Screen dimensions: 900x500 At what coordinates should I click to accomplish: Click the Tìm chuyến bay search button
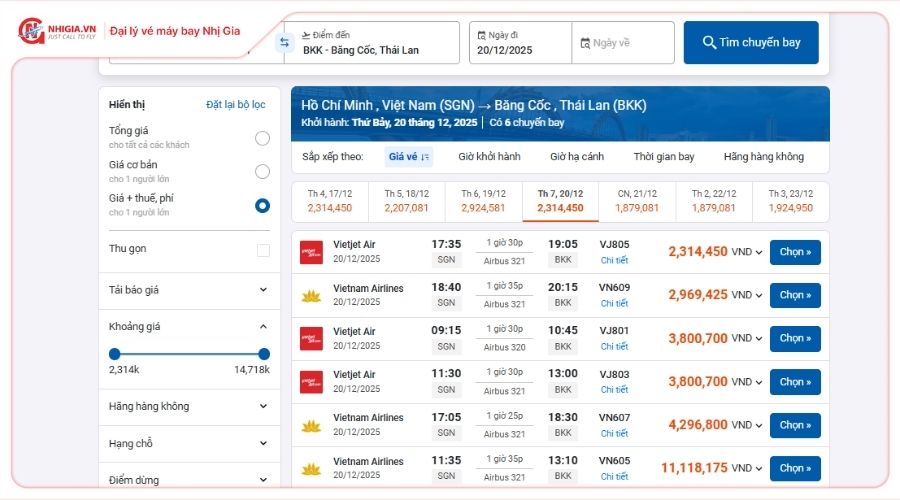[751, 42]
